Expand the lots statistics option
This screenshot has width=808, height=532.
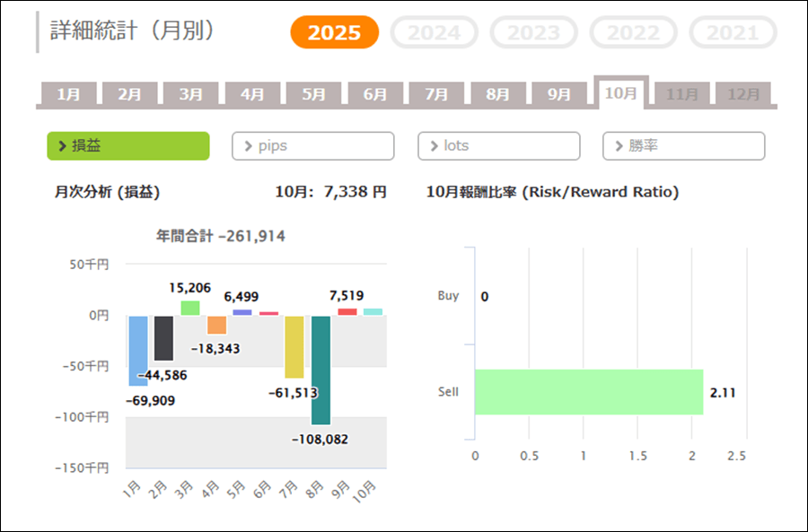498,146
